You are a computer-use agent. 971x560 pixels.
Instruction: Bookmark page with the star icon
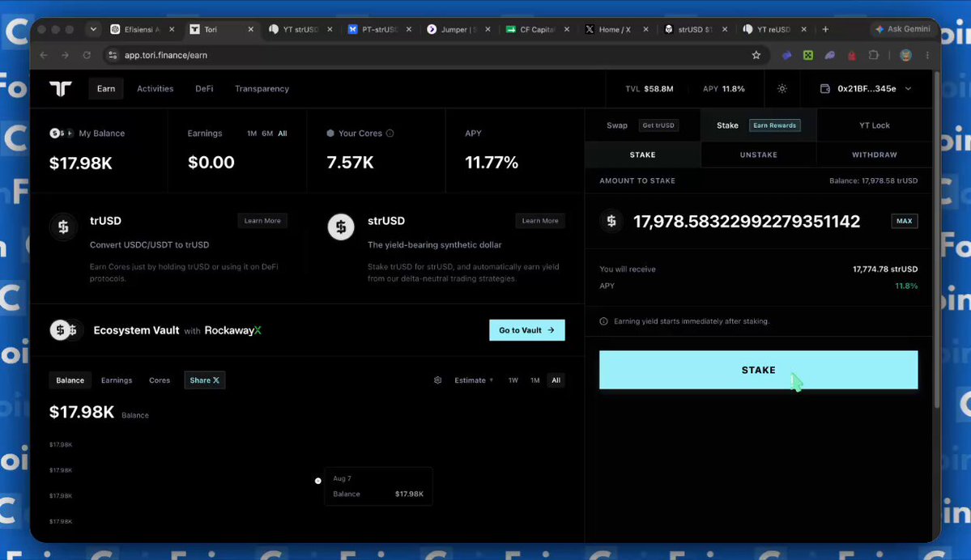click(x=756, y=55)
